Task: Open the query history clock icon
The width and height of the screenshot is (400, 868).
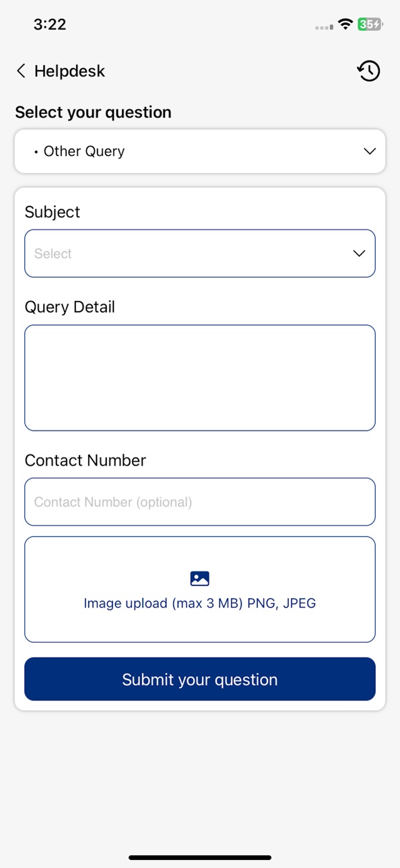Action: click(368, 71)
